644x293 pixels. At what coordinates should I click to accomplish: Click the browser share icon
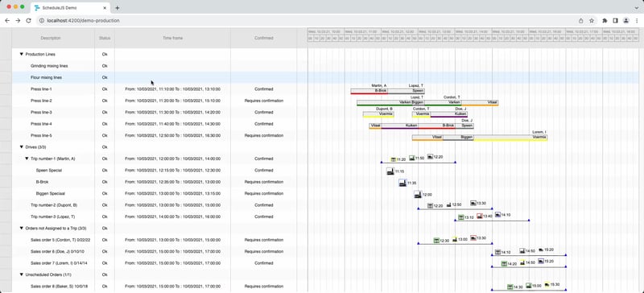click(x=580, y=21)
